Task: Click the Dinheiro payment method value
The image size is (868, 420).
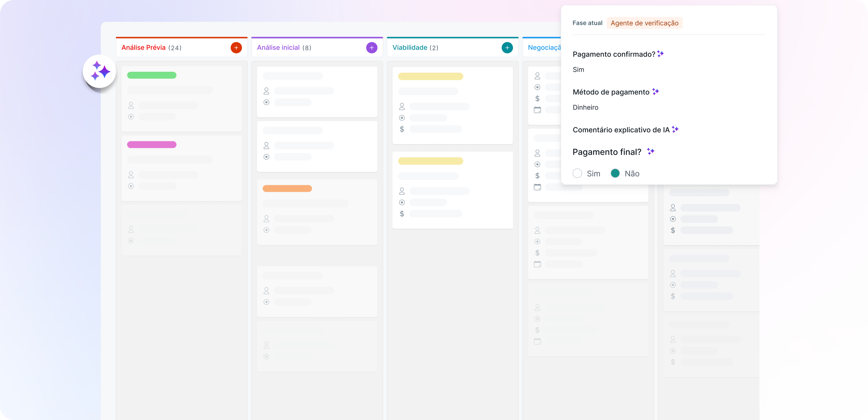Action: pos(586,107)
